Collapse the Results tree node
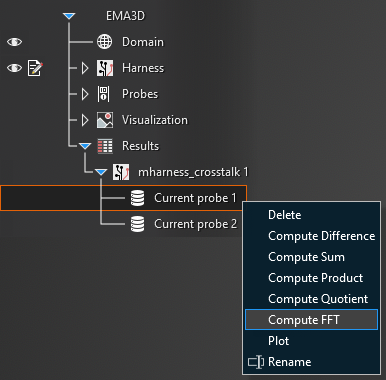Viewport: 386px width, 380px height. (85, 146)
